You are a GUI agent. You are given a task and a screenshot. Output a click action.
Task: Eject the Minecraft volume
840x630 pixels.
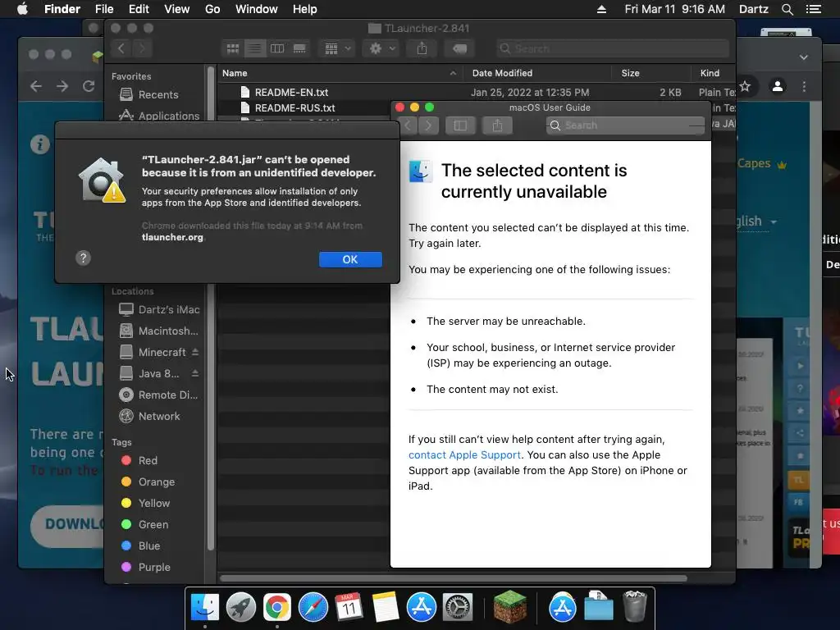[x=195, y=352]
